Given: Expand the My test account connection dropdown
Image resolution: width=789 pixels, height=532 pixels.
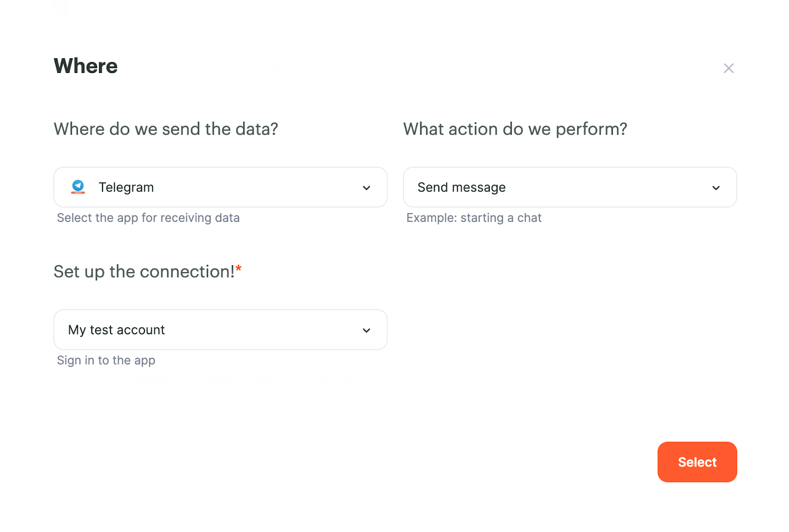Looking at the screenshot, I should tap(220, 330).
